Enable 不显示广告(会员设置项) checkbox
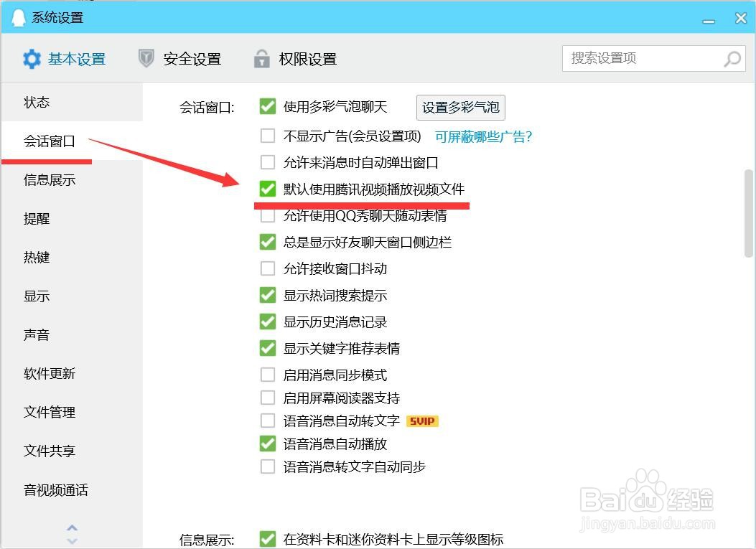 tap(268, 136)
